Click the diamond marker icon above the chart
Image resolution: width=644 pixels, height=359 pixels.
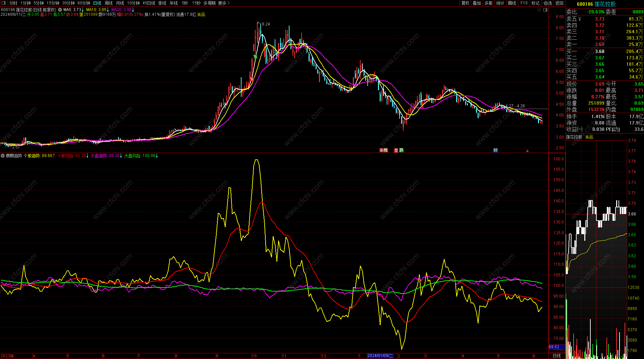539,10
